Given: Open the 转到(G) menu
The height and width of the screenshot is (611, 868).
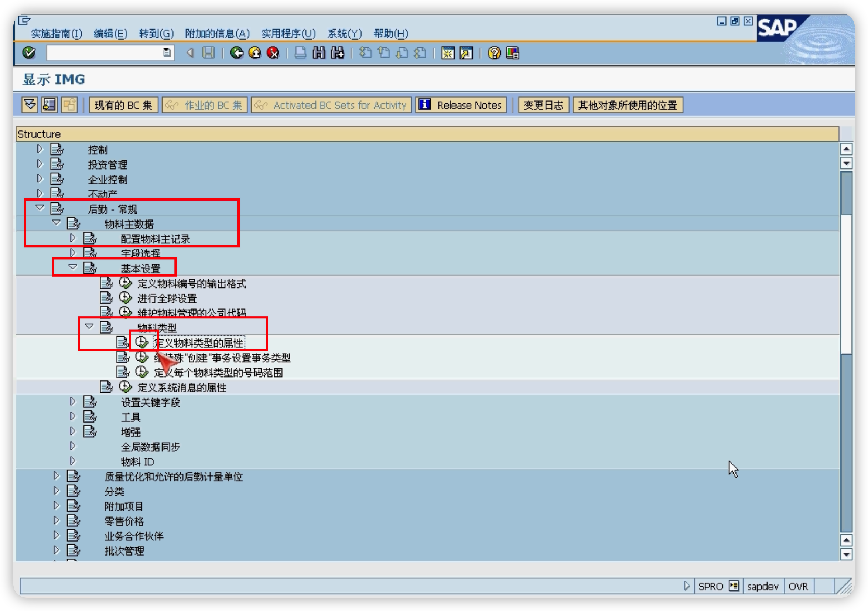Looking at the screenshot, I should pyautogui.click(x=156, y=34).
